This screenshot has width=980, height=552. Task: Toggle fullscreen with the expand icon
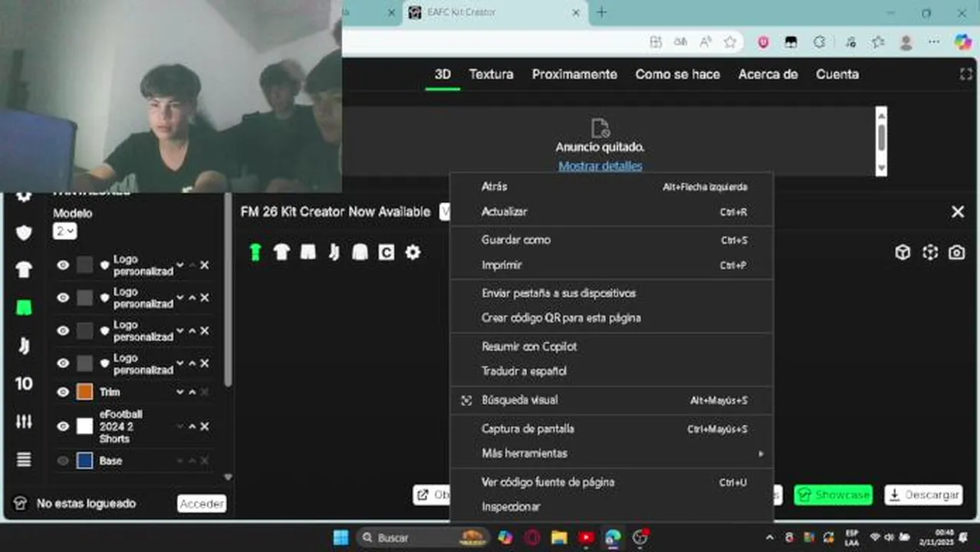point(965,74)
